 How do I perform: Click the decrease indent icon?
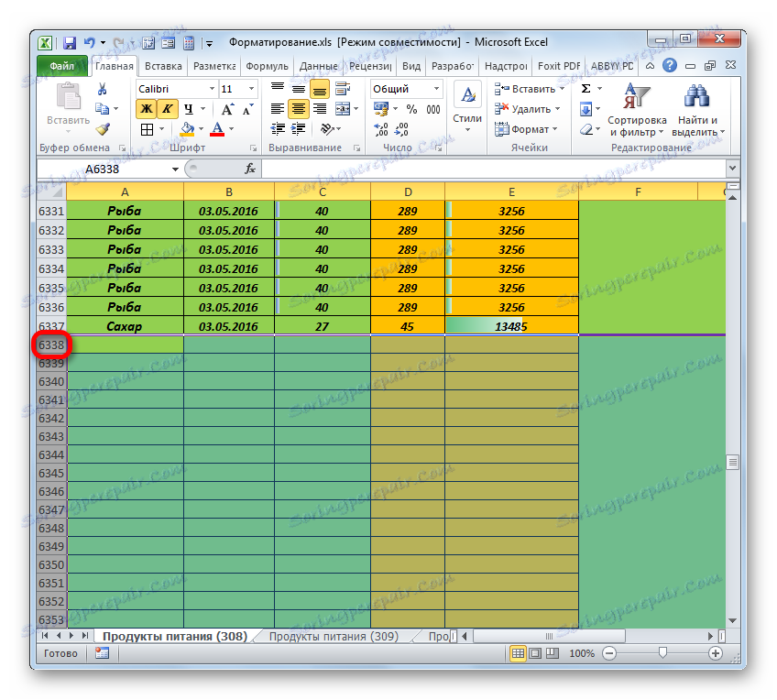(x=278, y=129)
